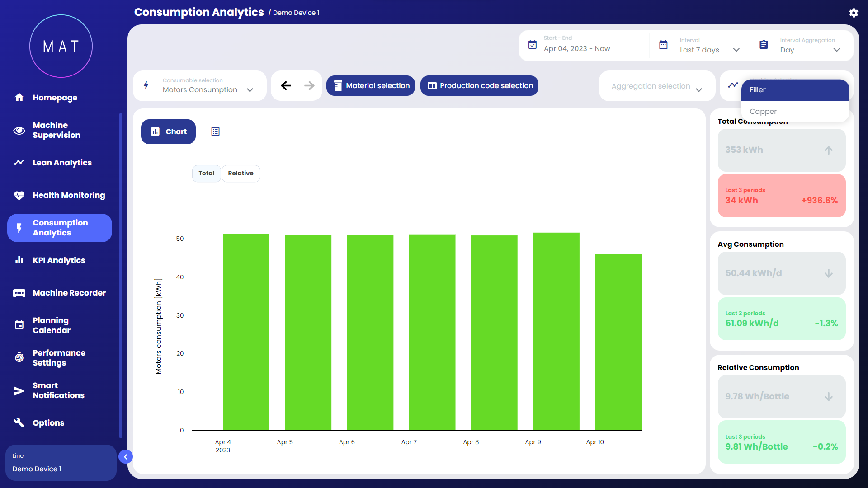Viewport: 868px width, 488px height.
Task: Click the Line Demo Device 1 selector
Action: pos(61,462)
